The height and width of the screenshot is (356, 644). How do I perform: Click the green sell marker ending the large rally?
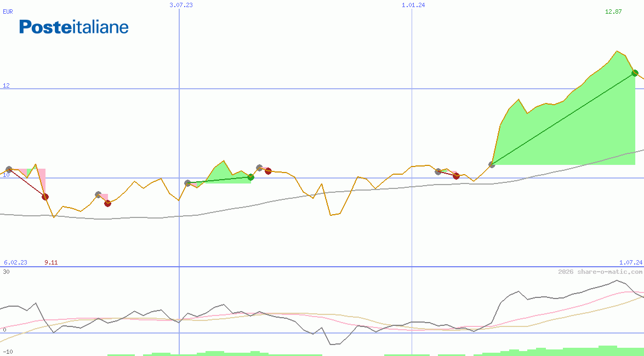[x=635, y=73]
